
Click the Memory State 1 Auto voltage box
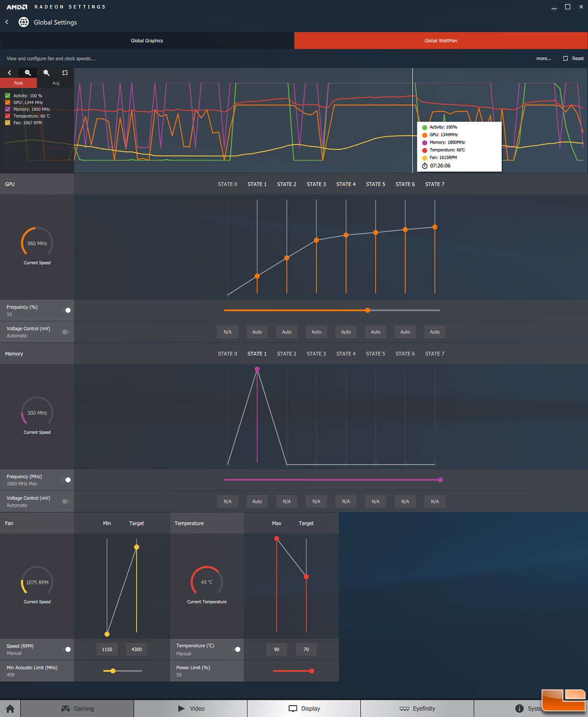pyautogui.click(x=257, y=502)
